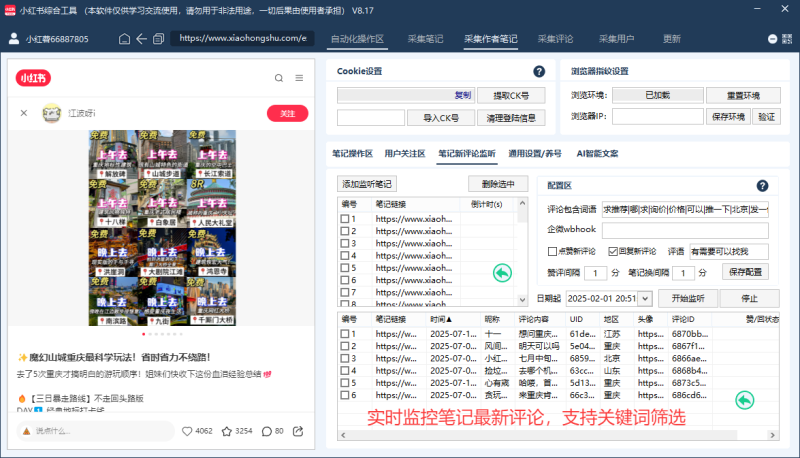Image resolution: width=800 pixels, height=458 pixels.
Task: Share the note with the share icon
Action: pos(298,431)
